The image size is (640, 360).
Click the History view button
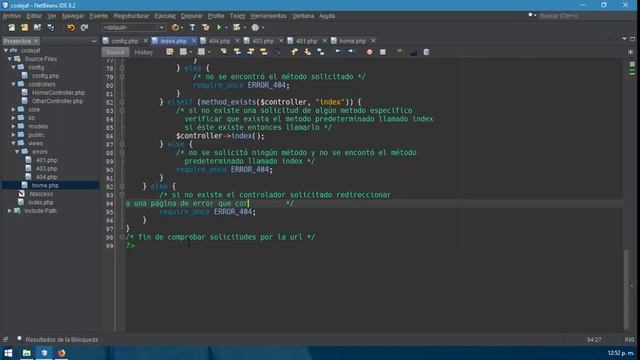click(x=143, y=52)
